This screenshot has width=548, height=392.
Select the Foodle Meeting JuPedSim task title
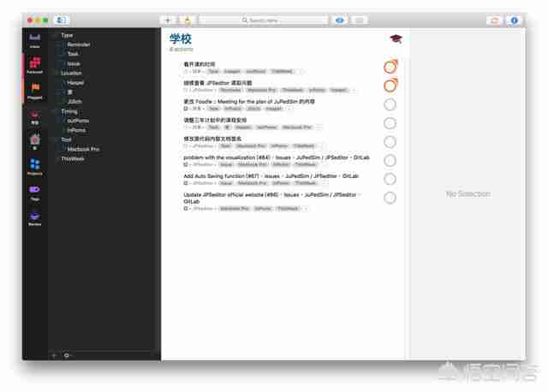(249, 102)
